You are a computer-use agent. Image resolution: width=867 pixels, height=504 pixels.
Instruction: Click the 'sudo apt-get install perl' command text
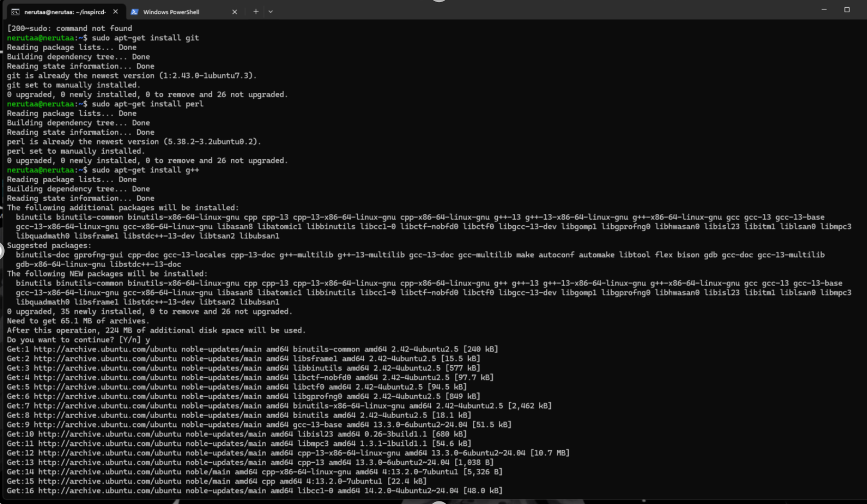point(148,104)
